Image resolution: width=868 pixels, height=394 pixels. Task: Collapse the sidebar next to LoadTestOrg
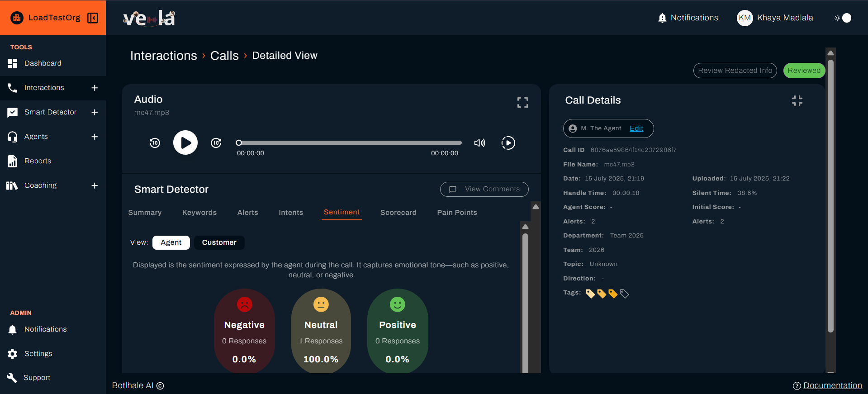coord(93,18)
